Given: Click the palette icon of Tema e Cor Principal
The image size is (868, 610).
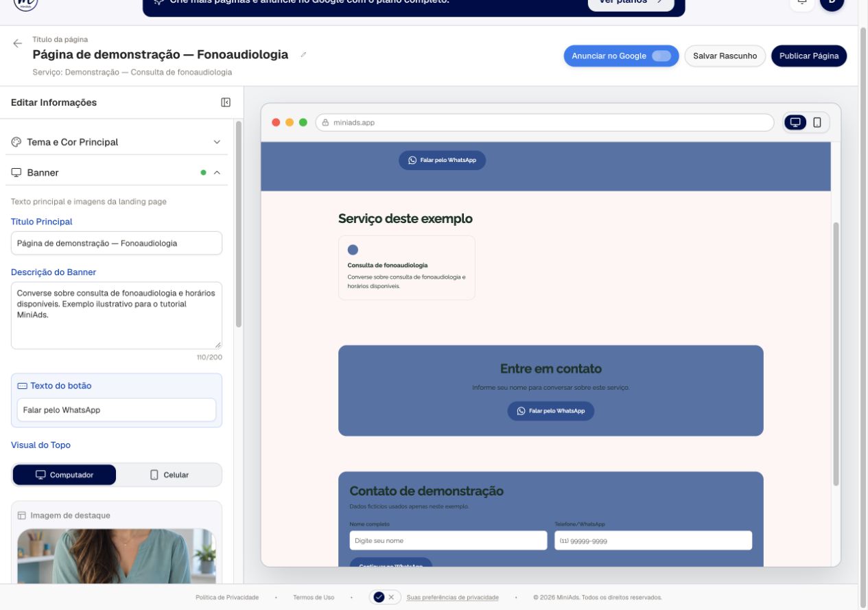Looking at the screenshot, I should (16, 142).
